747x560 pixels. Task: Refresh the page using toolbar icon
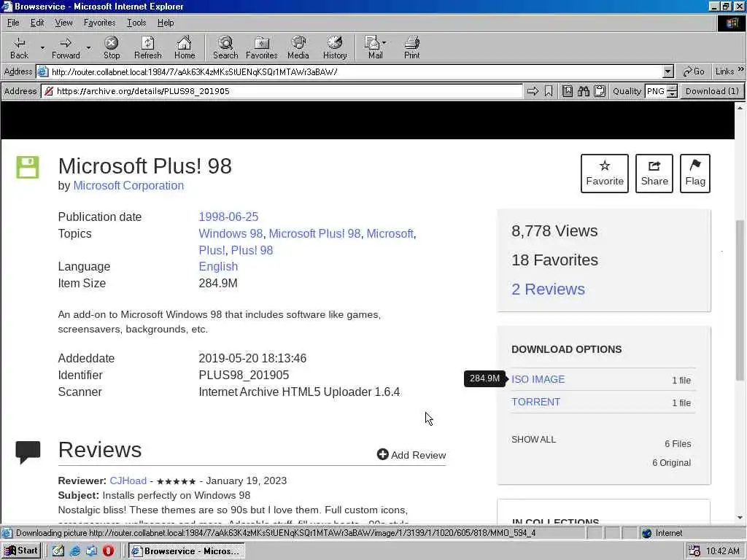pyautogui.click(x=147, y=47)
